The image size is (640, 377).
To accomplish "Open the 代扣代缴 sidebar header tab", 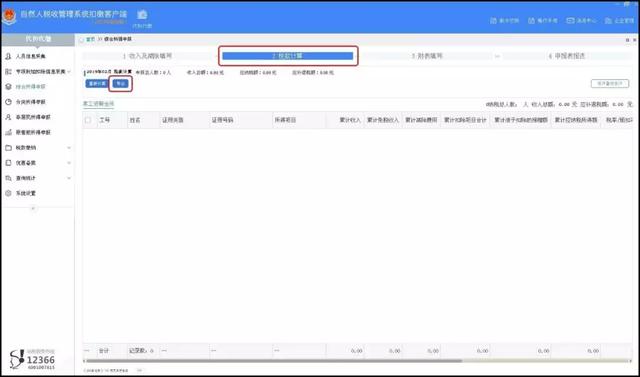I will [x=38, y=39].
